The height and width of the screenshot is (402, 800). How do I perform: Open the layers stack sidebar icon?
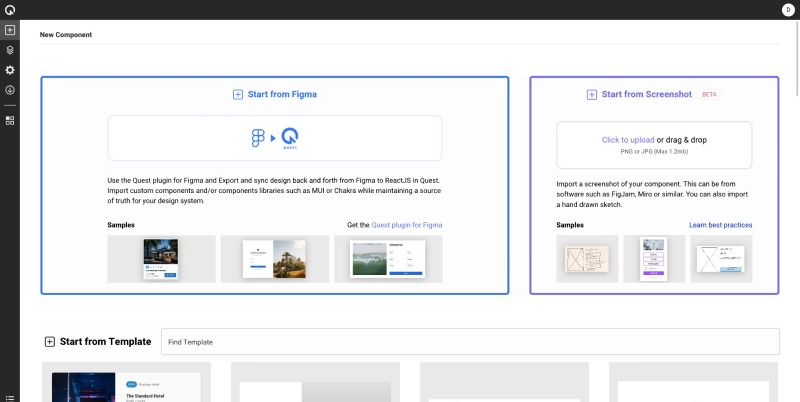point(10,50)
